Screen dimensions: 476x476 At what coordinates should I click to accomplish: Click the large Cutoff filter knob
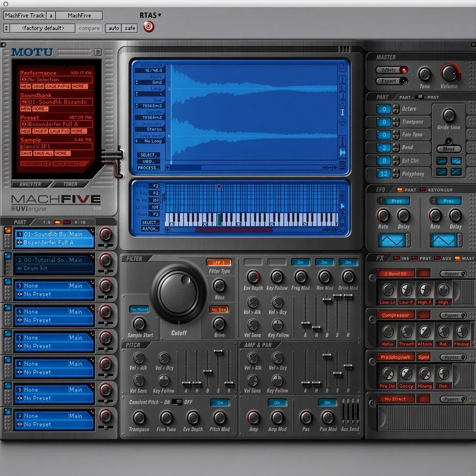click(179, 294)
